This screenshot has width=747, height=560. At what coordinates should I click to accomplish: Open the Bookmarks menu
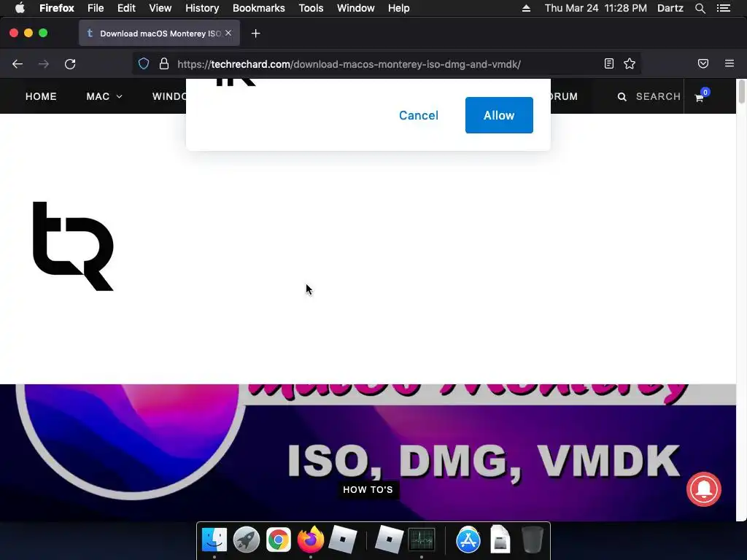click(x=259, y=8)
